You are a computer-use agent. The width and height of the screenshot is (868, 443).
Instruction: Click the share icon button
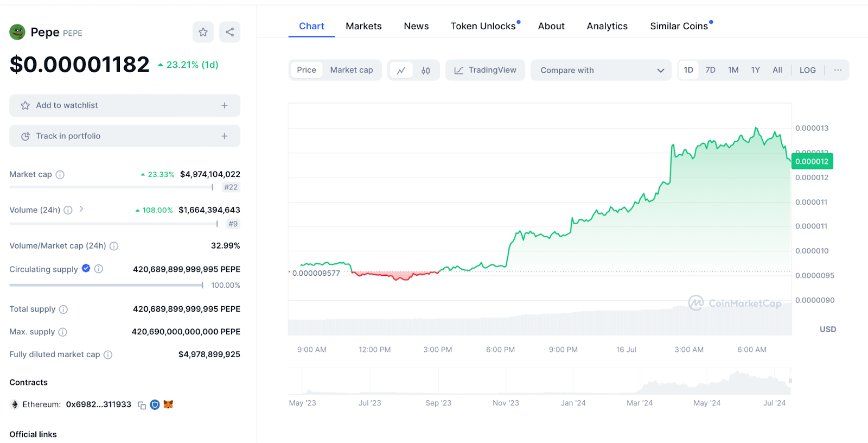click(230, 32)
